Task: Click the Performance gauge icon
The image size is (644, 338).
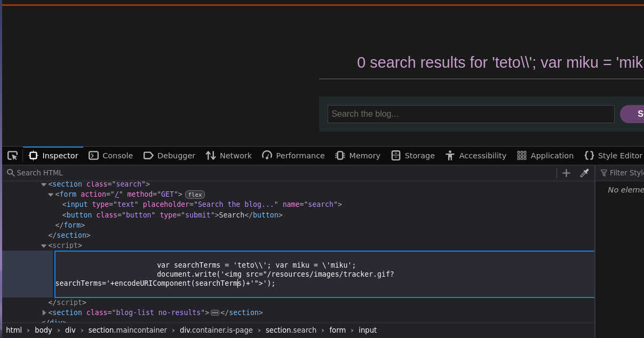Action: (x=267, y=156)
